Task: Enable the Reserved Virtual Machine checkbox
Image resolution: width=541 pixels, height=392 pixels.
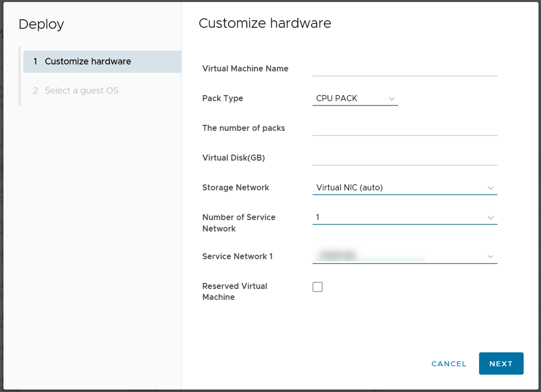Action: [x=317, y=287]
